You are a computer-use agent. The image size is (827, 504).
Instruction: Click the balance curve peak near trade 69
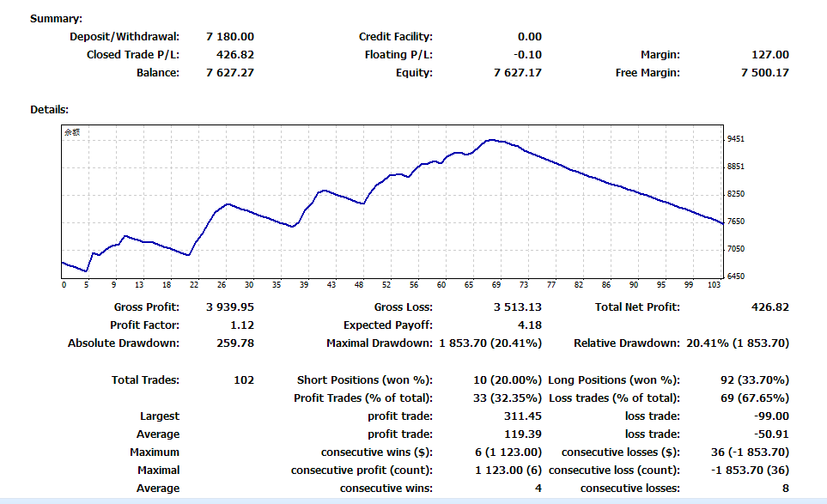pyautogui.click(x=491, y=140)
